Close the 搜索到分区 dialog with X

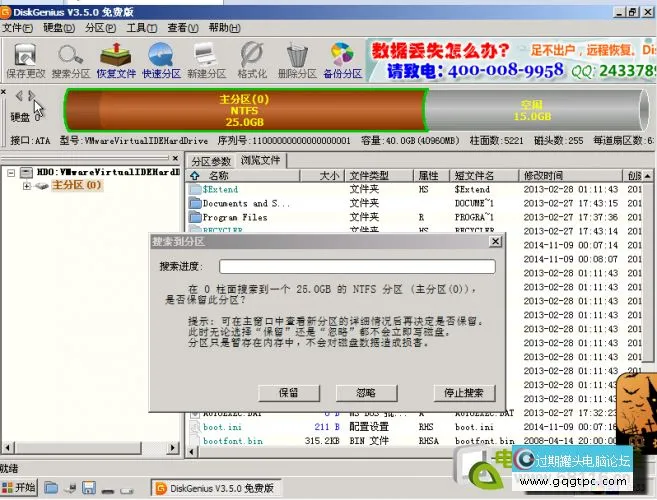click(495, 241)
